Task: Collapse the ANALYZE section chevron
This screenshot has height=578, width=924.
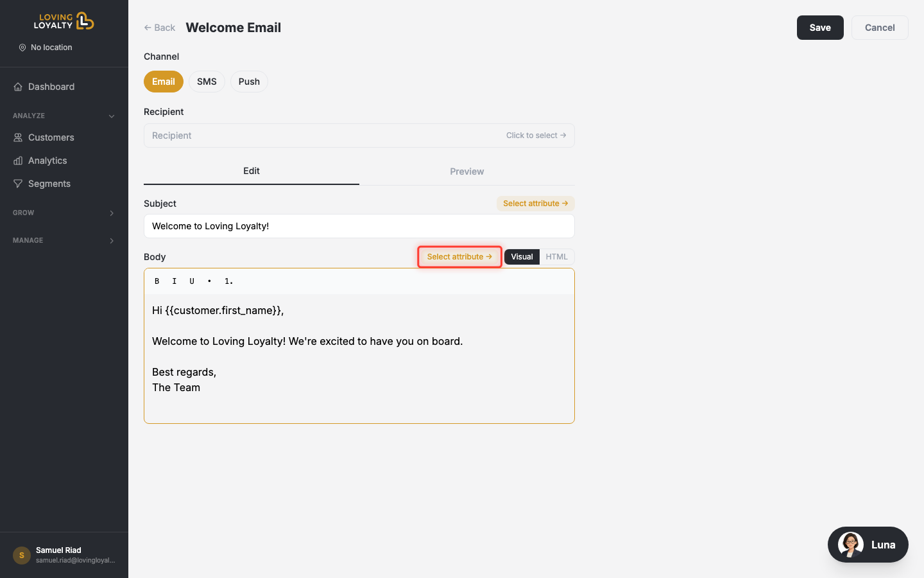Action: tap(112, 116)
